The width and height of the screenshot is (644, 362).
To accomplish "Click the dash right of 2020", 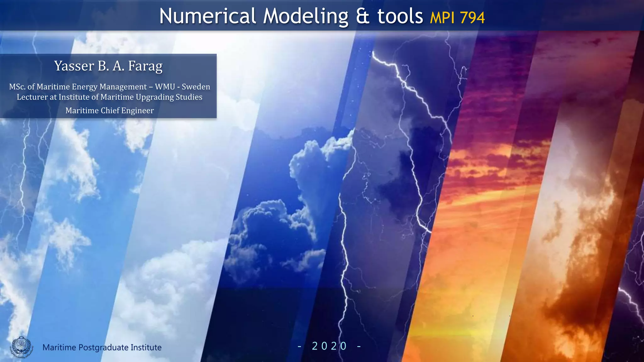I will pyautogui.click(x=359, y=346).
